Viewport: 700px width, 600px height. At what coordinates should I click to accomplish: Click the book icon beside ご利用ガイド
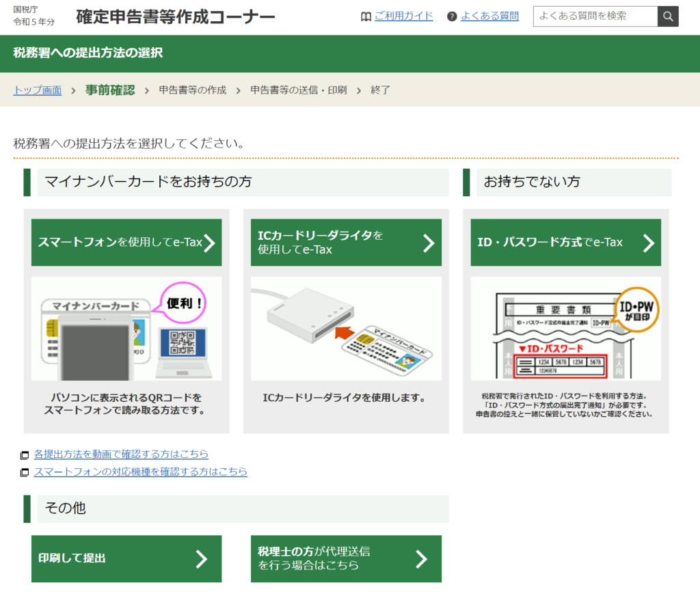tap(366, 16)
